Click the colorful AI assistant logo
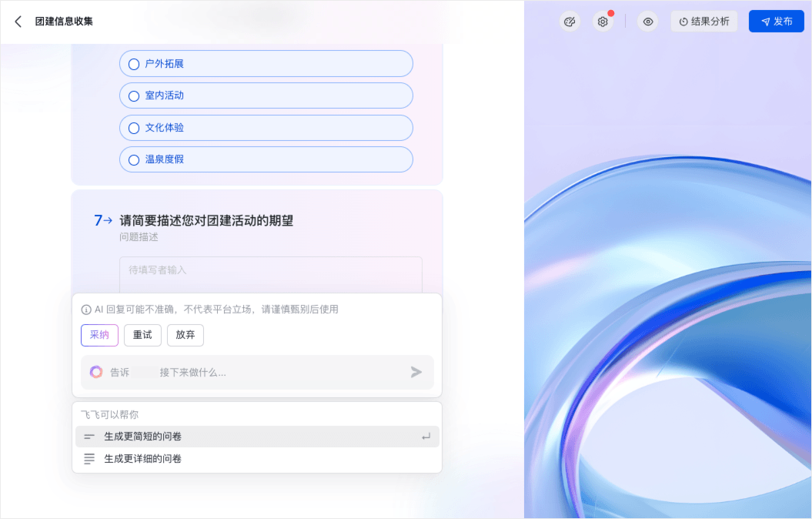 pos(96,373)
